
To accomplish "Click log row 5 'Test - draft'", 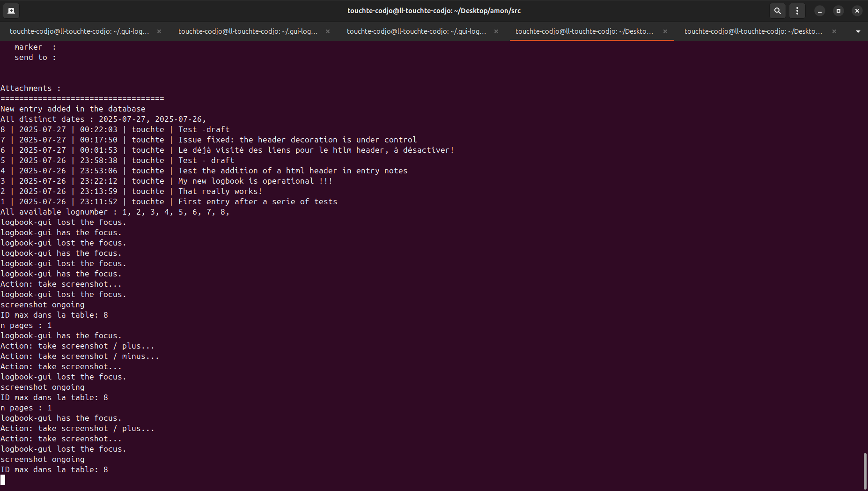I will pyautogui.click(x=118, y=160).
